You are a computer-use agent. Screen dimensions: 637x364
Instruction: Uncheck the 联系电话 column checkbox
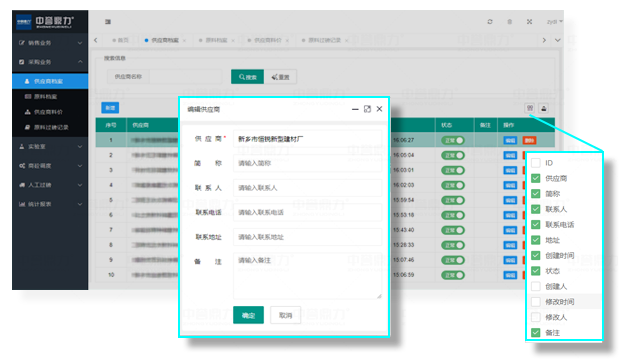[x=536, y=225]
